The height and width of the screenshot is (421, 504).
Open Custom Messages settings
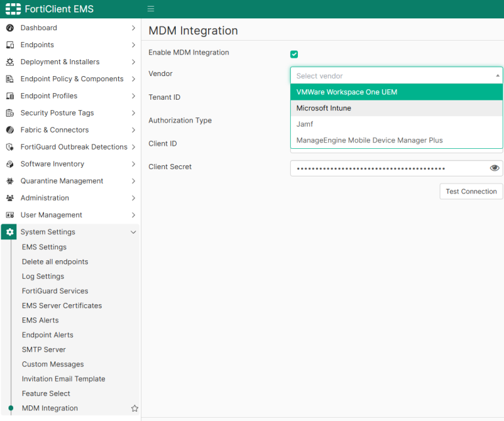[x=52, y=365]
